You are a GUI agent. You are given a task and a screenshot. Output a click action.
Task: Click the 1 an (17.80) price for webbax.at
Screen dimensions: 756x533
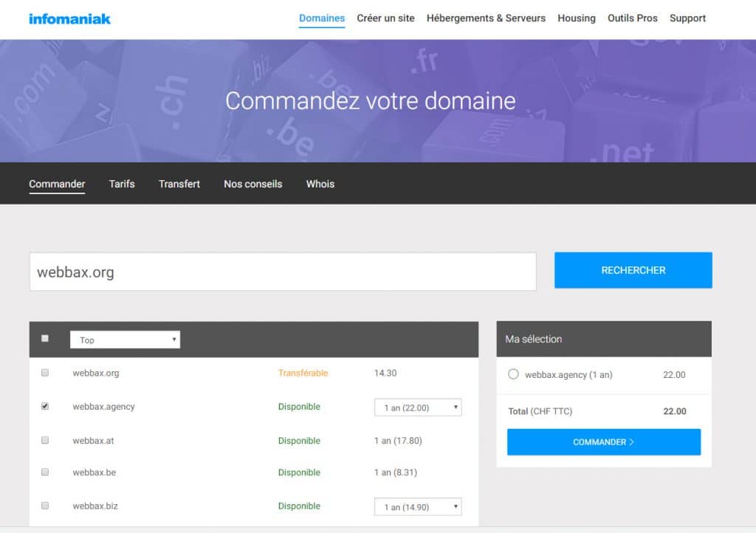click(x=398, y=441)
